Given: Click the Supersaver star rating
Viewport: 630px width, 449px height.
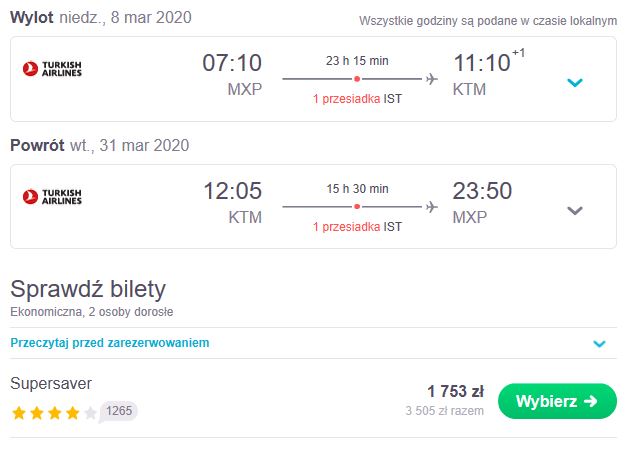Looking at the screenshot, I should (54, 413).
